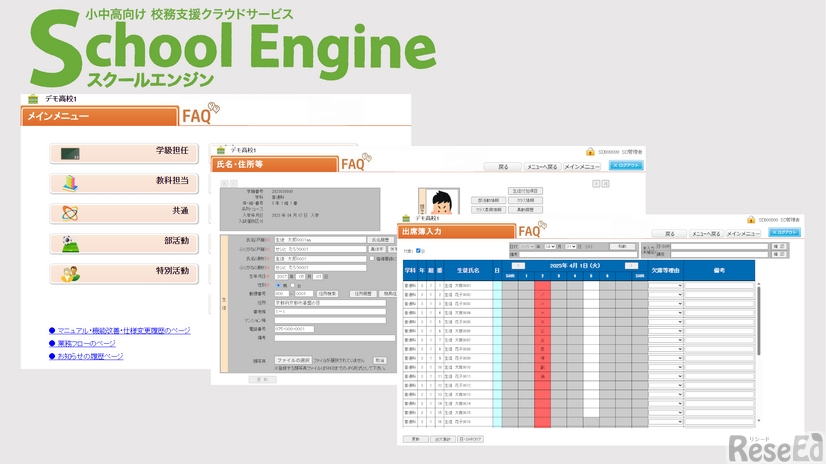Select the 氏名・住所等 orange heading tab

(274, 164)
